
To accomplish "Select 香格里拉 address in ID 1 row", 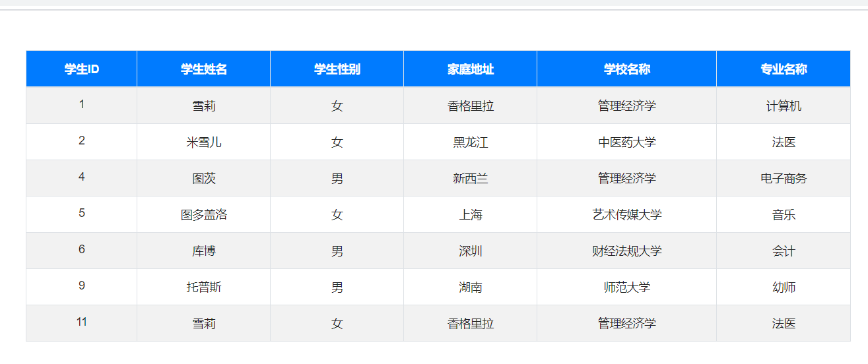I will click(471, 106).
